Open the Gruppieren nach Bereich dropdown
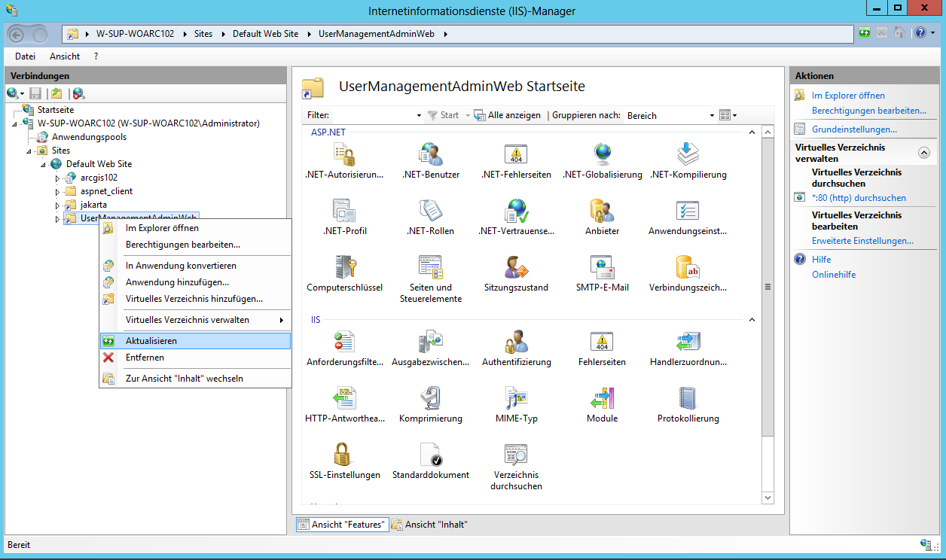 click(x=712, y=116)
